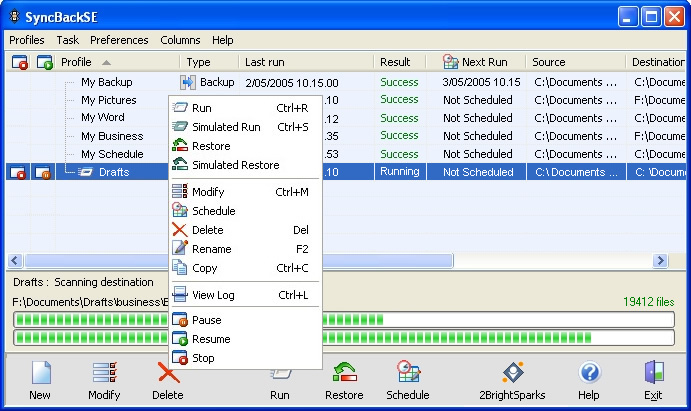This screenshot has width=691, height=411.
Task: Click the stop-all icon in the column header
Action: pyautogui.click(x=19, y=62)
